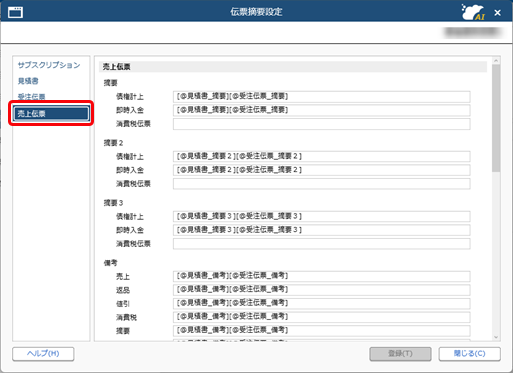
Task: Select サブスクリプション in the sidebar
Action: (x=49, y=65)
